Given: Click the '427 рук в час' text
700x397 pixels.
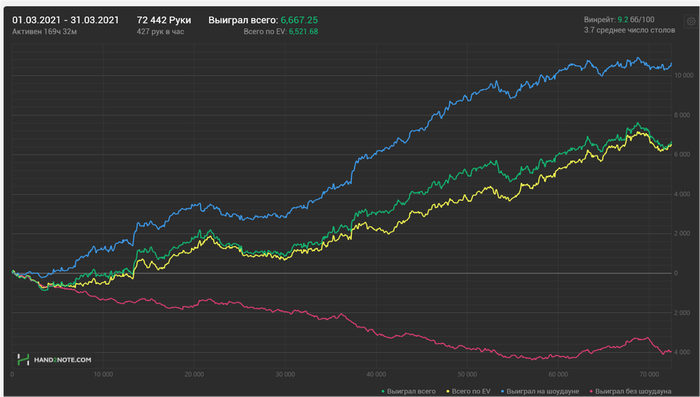Looking at the screenshot, I should [160, 32].
